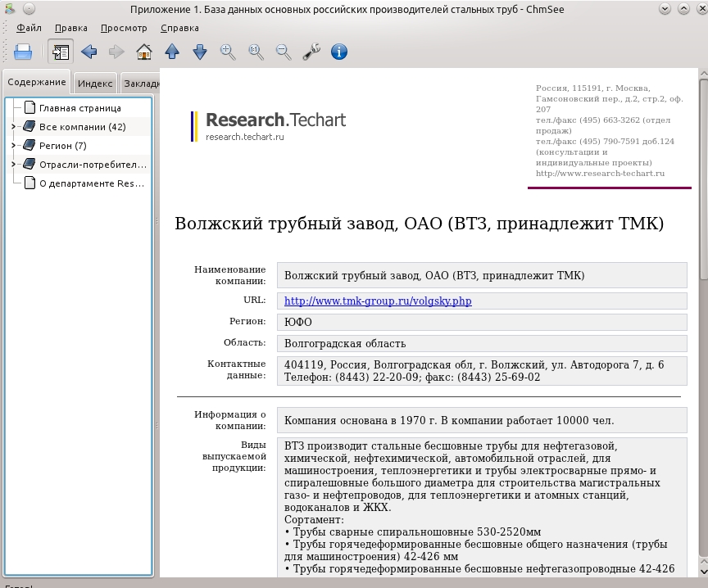
Task: Open the About info icon
Action: 339,52
